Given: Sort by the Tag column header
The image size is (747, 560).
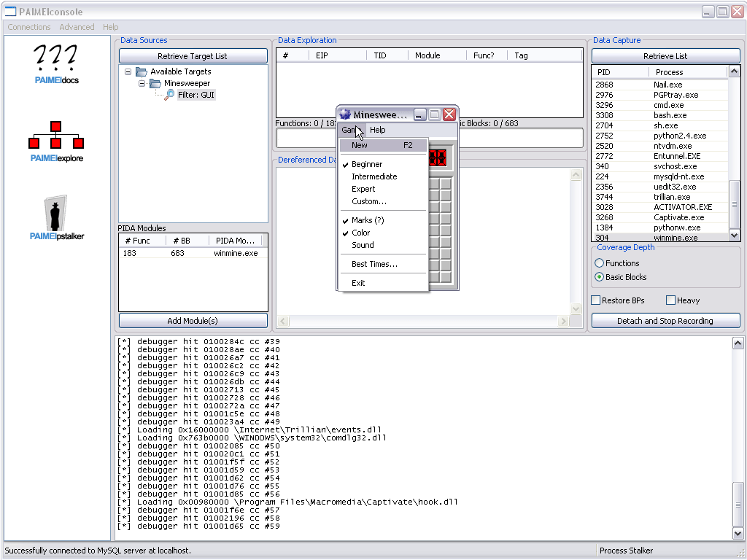Looking at the screenshot, I should [x=545, y=55].
